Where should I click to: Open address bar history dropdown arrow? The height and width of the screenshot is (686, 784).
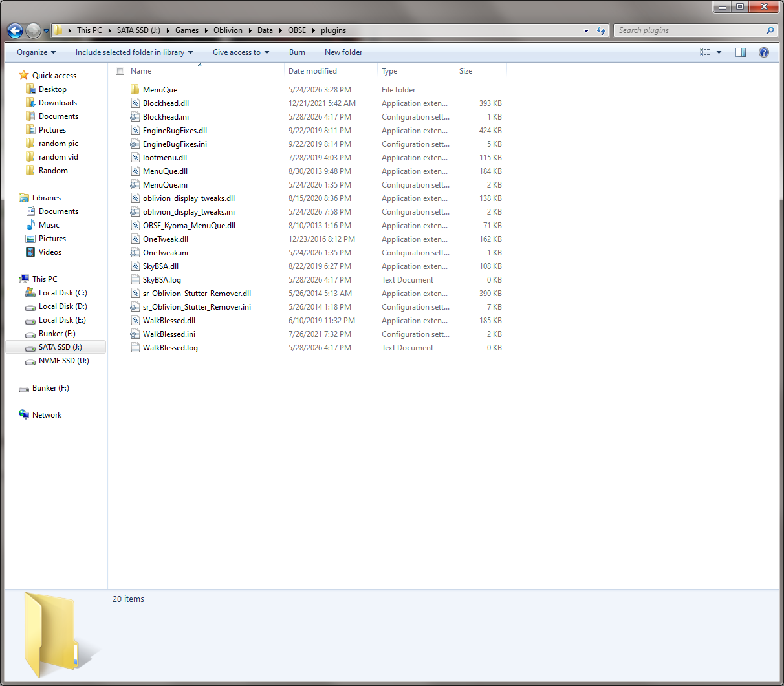coord(586,30)
